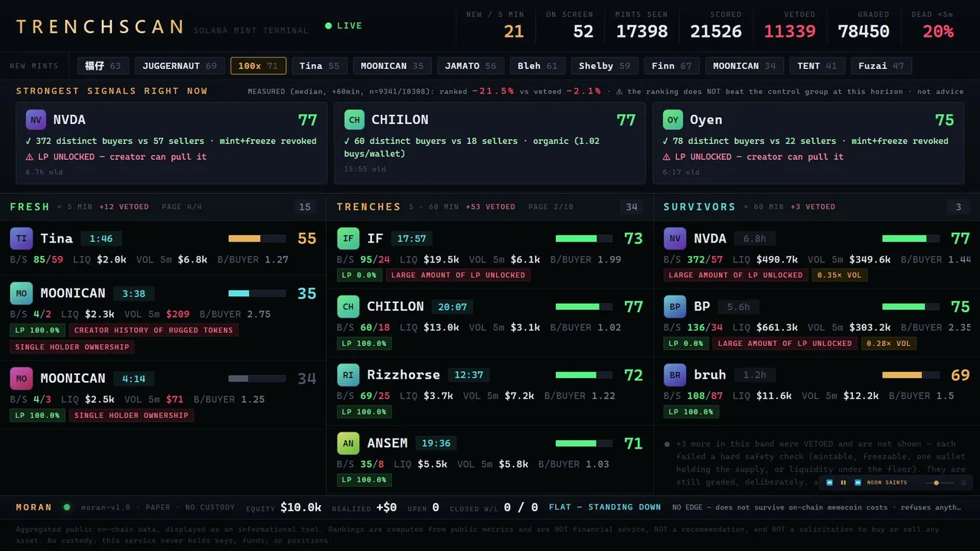Click the RI avatar for Rizzhorse
The height and width of the screenshot is (551, 980).
(x=348, y=375)
